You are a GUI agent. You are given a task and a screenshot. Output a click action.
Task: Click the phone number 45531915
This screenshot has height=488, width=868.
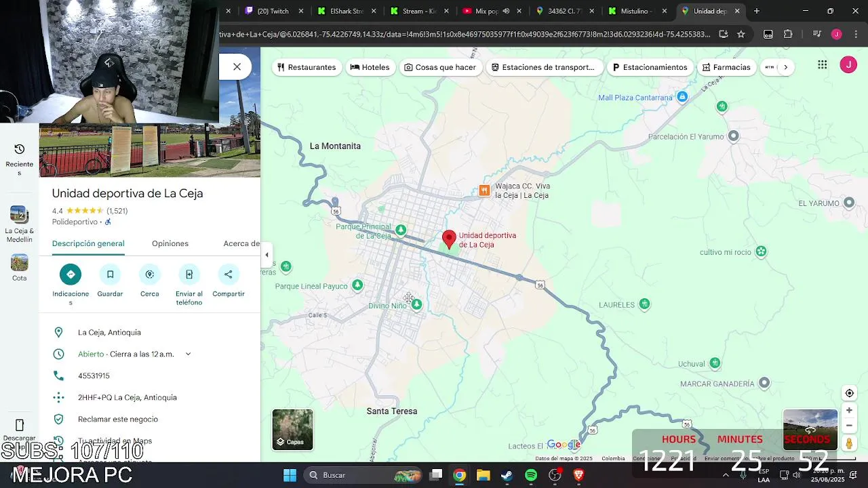[x=94, y=375]
